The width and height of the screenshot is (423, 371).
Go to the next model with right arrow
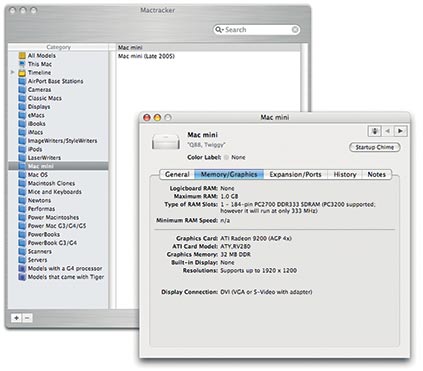coord(400,131)
